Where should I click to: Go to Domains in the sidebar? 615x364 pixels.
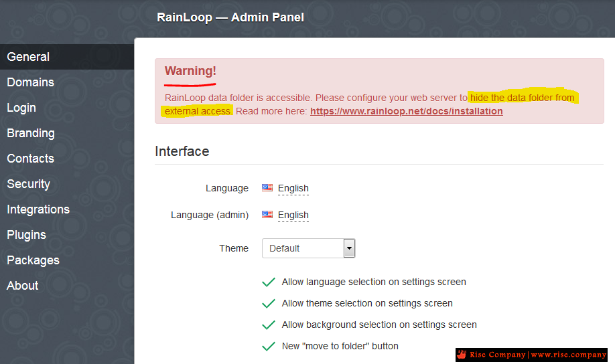[67, 82]
